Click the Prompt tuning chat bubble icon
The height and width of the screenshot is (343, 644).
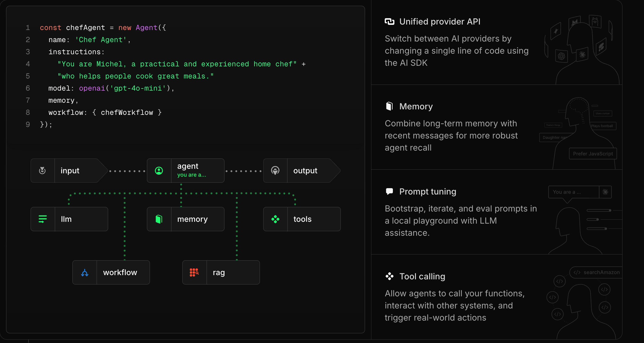coord(390,191)
